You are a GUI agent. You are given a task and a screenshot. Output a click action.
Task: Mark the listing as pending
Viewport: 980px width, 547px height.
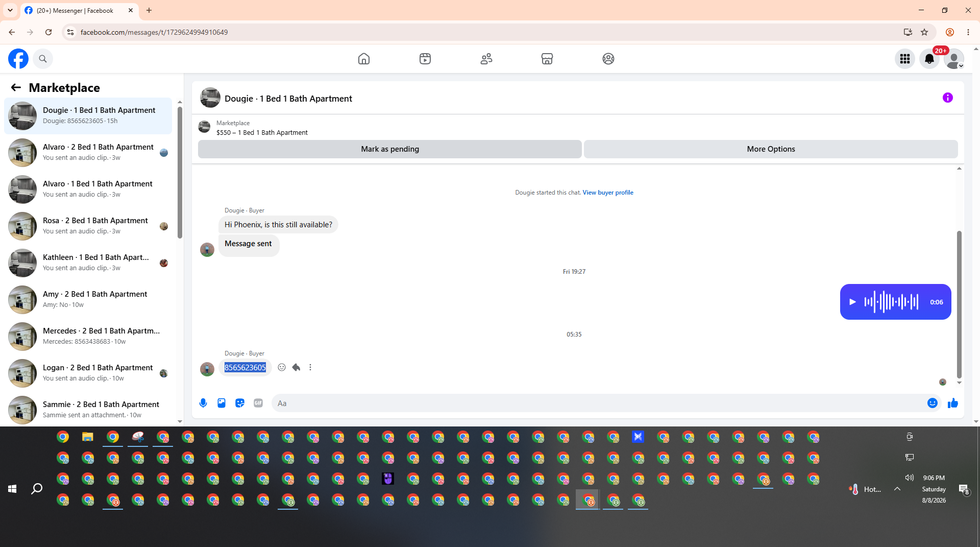click(390, 149)
